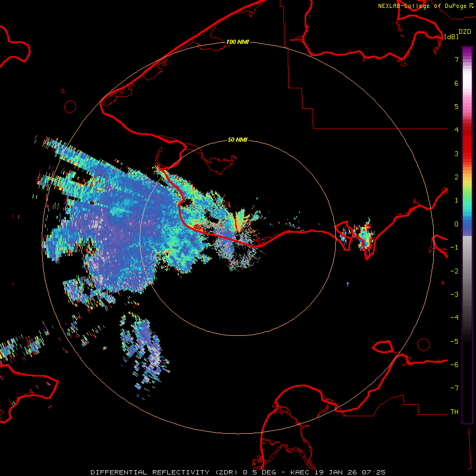This screenshot has width=476, height=476.
Task: Click the -7 value on the color scale
Action: point(454,388)
